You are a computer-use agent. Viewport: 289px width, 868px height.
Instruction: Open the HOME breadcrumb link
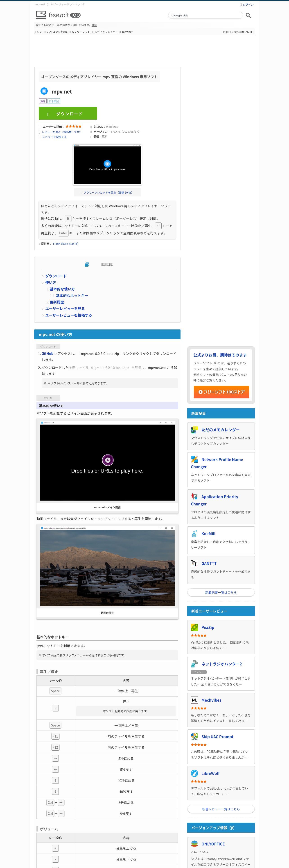[x=39, y=32]
